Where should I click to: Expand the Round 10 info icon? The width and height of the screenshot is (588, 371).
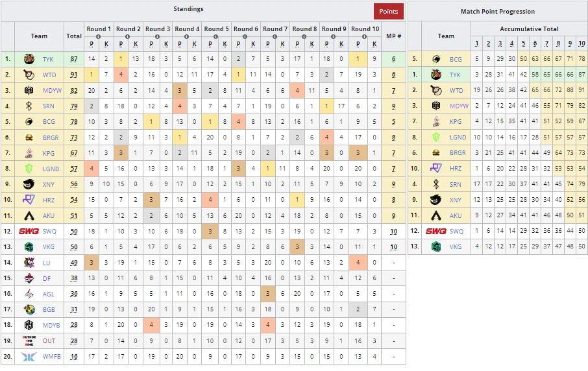point(363,37)
